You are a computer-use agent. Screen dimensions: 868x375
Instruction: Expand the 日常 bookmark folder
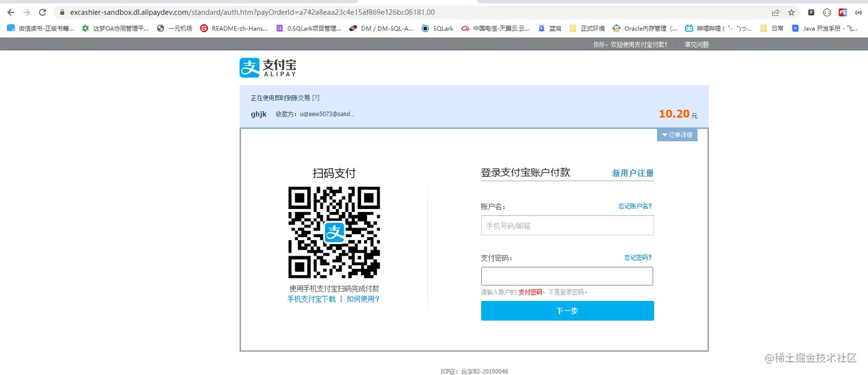pos(772,28)
